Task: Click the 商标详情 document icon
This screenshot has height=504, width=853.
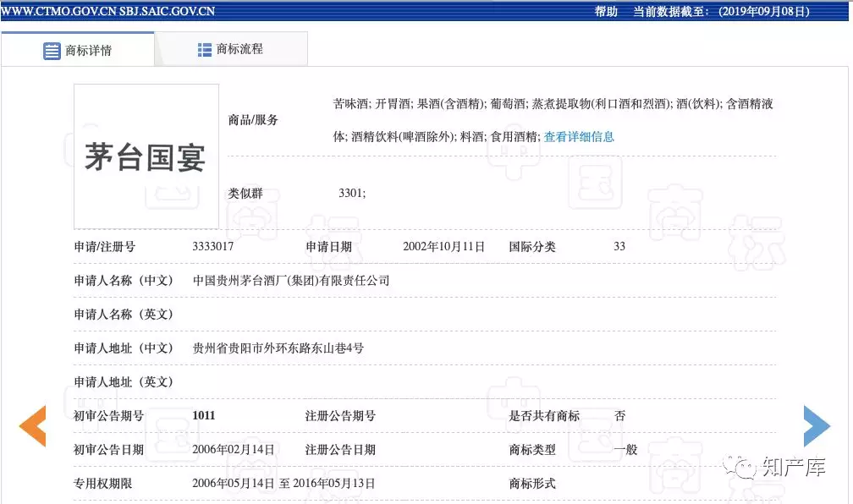Action: click(x=52, y=51)
